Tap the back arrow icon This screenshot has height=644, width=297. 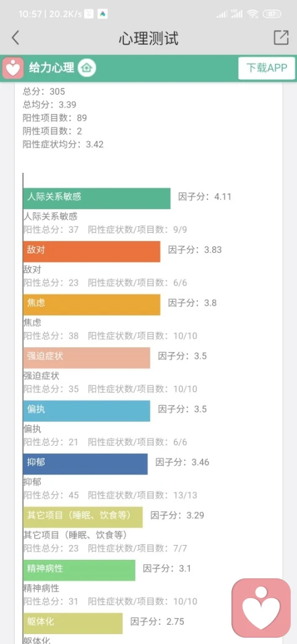pyautogui.click(x=15, y=38)
